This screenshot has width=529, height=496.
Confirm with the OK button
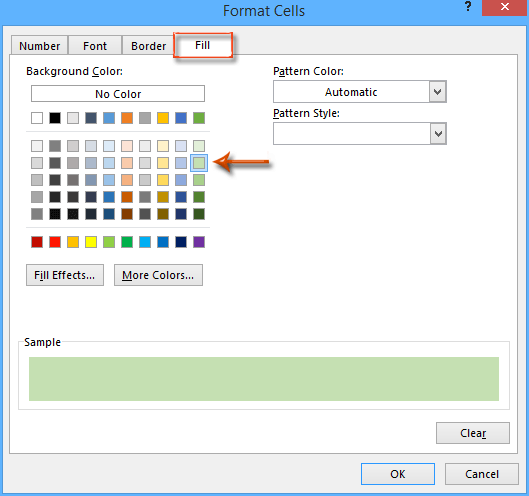coord(398,474)
